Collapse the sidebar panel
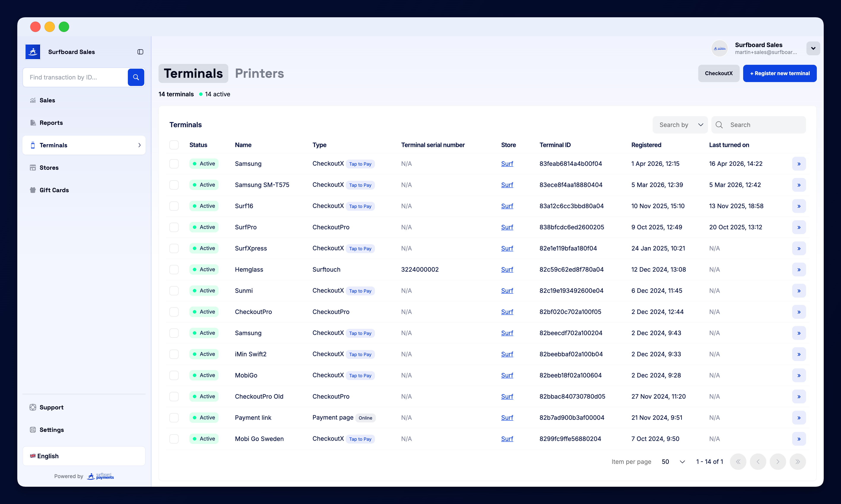Screen dimensions: 841x504 coord(140,52)
